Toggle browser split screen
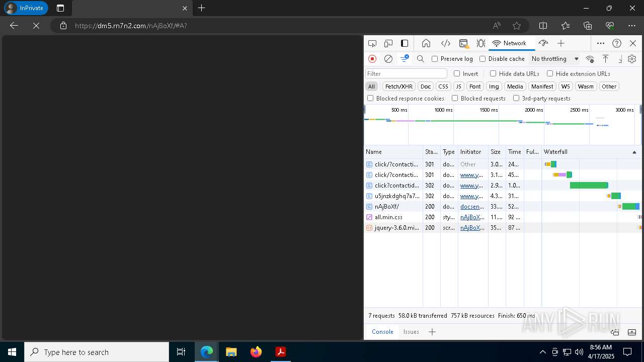 [x=543, y=26]
